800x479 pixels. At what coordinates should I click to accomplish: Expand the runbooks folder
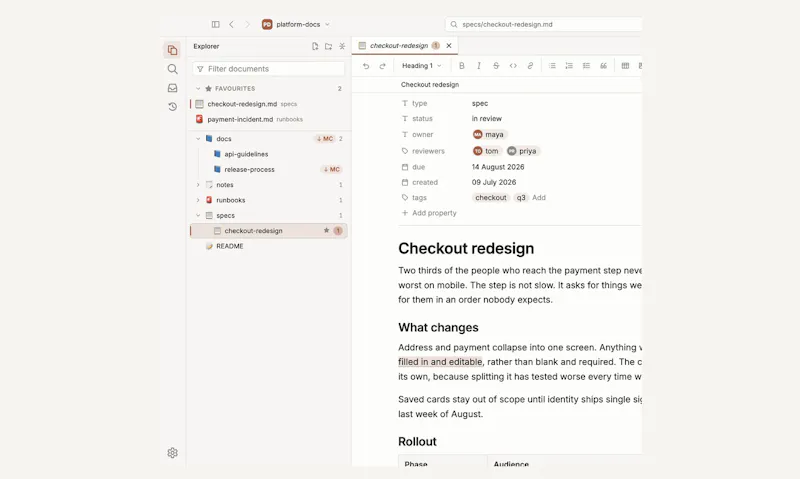tap(198, 200)
